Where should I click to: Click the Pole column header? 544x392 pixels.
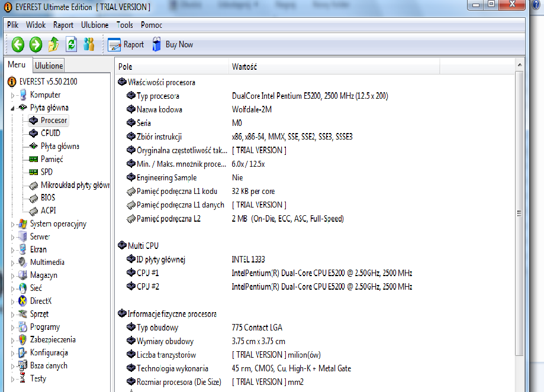(x=172, y=67)
